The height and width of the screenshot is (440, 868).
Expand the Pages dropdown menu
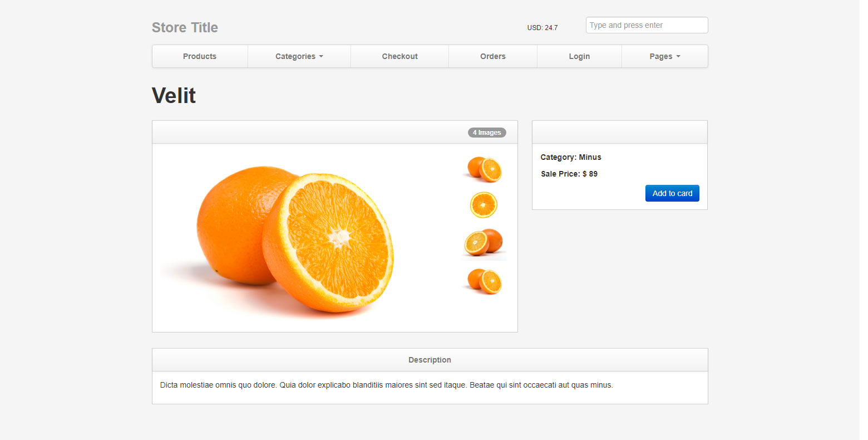pyautogui.click(x=664, y=56)
